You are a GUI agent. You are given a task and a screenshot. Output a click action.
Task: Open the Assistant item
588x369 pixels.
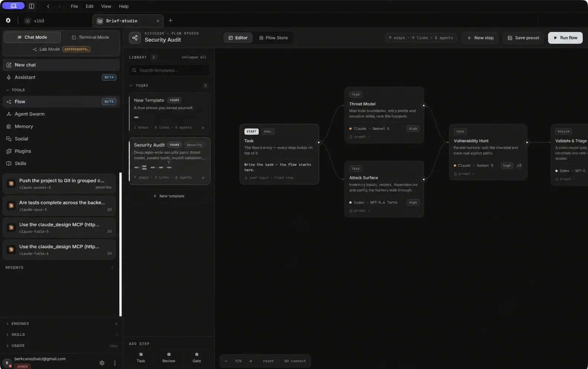pyautogui.click(x=61, y=77)
